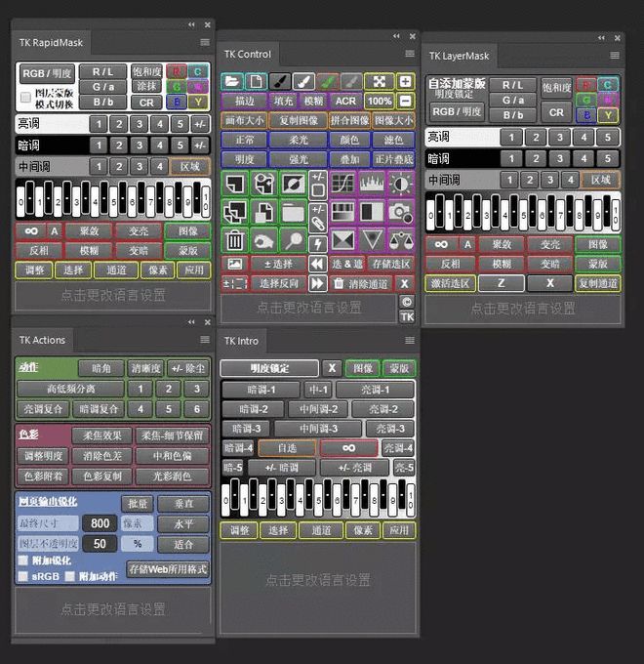The width and height of the screenshot is (644, 664).
Task: Toggle the 图像 button in TK Intro
Action: [363, 368]
